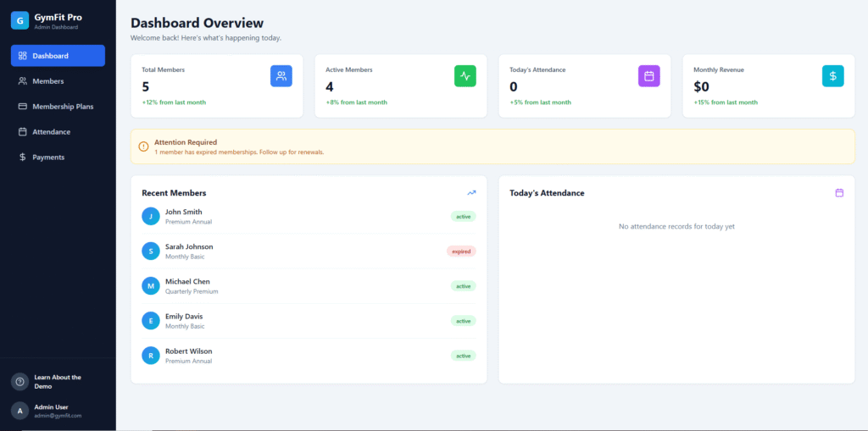This screenshot has width=868, height=431.
Task: Click Learn About the Demo link
Action: click(x=58, y=381)
